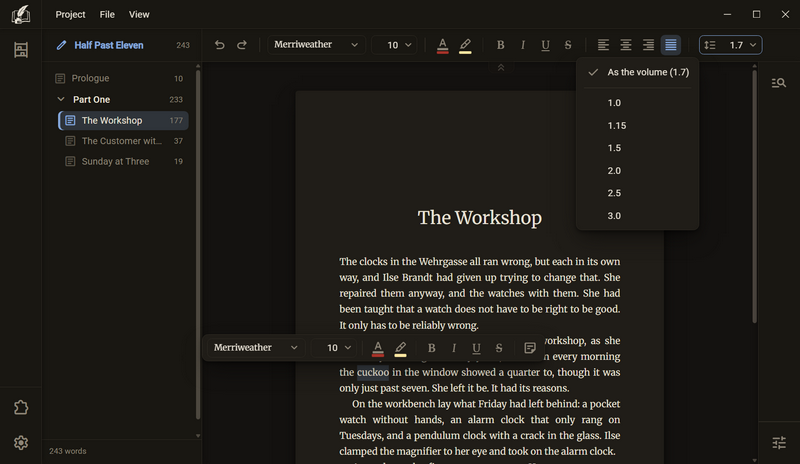
Task: Click the Sunday at Three document icon
Action: point(70,161)
